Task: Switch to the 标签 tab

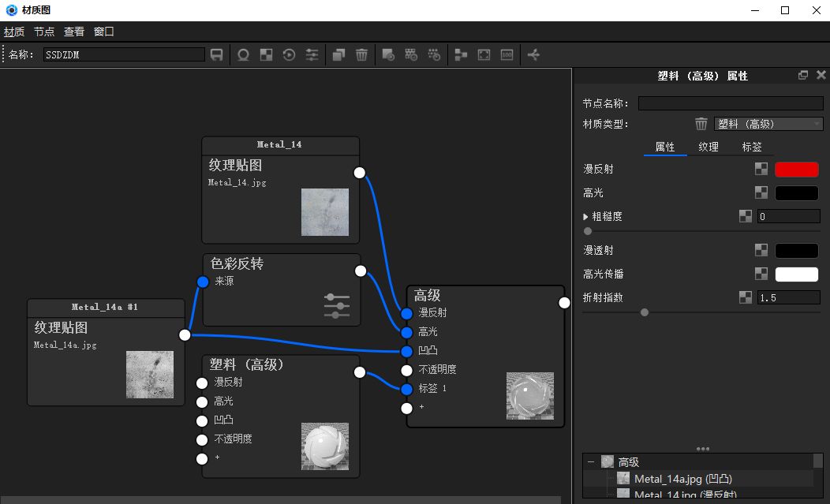Action: 752,147
